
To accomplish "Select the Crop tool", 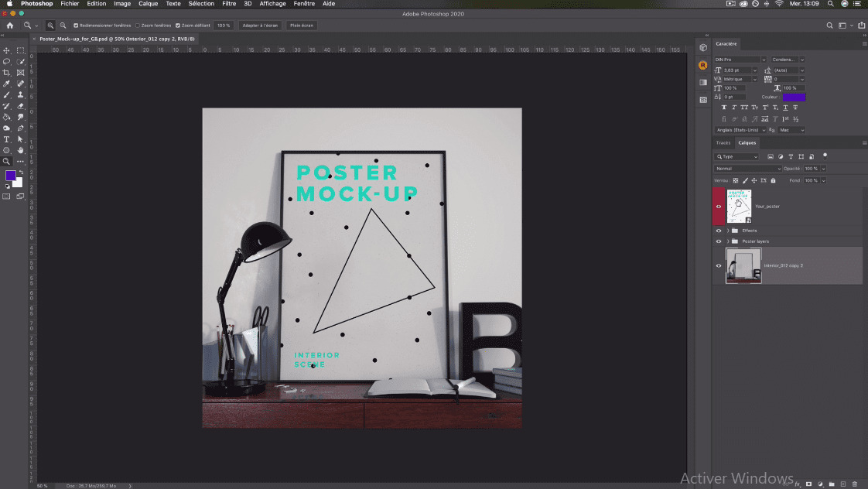I will point(7,73).
